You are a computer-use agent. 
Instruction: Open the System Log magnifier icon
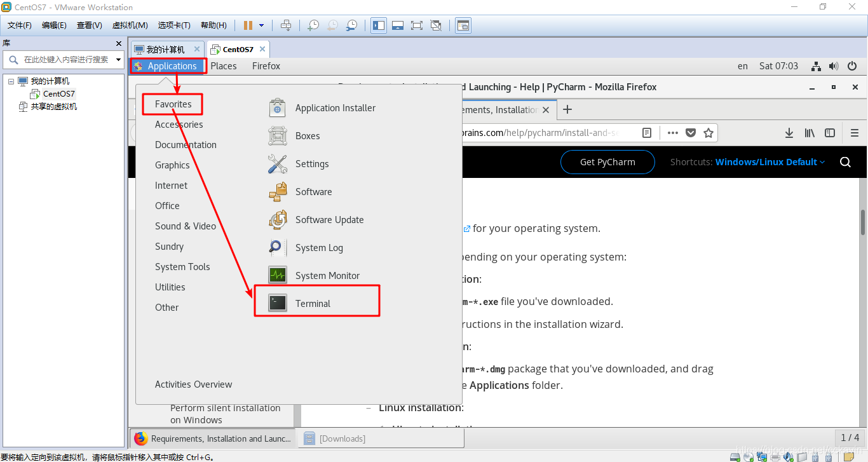pos(278,248)
